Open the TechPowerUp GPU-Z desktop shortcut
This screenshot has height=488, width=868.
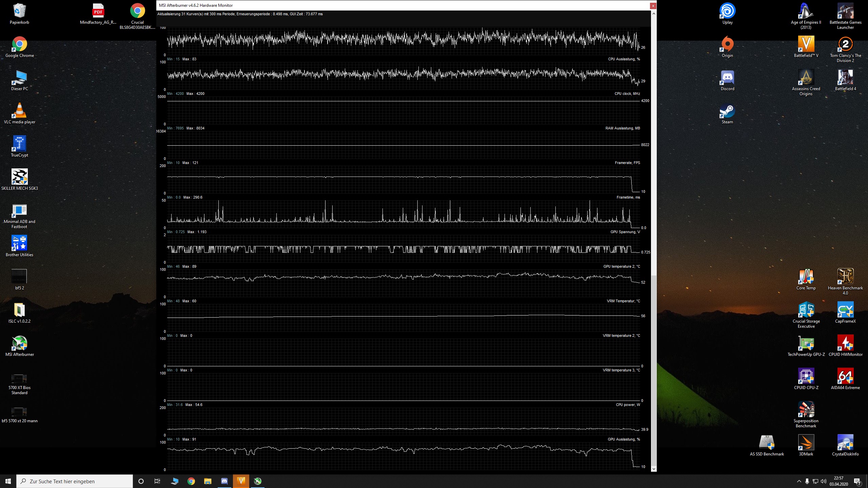click(x=806, y=344)
